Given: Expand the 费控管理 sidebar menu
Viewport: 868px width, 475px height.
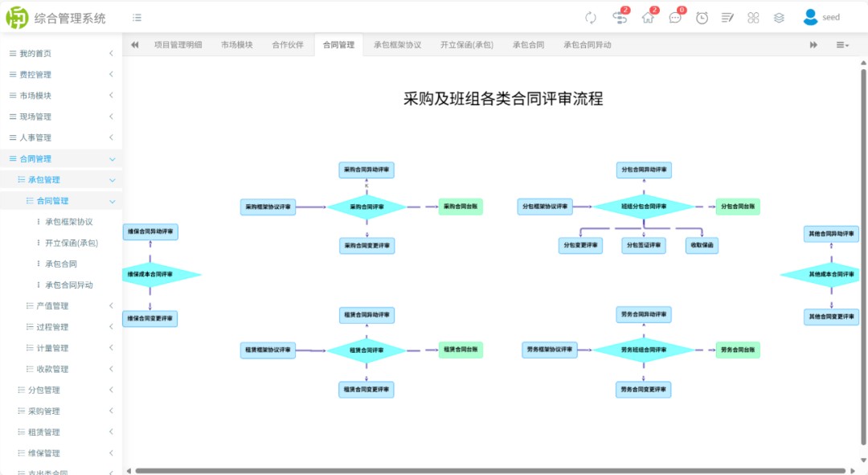Looking at the screenshot, I should 61,75.
